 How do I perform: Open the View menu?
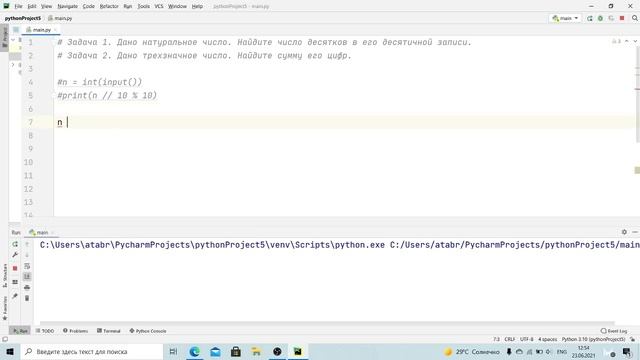47,7
